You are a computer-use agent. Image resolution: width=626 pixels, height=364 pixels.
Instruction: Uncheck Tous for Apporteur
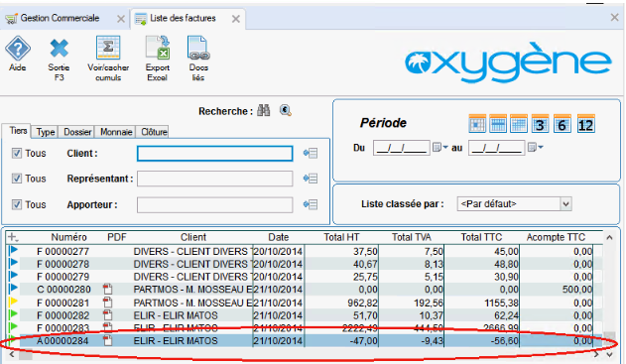[16, 204]
